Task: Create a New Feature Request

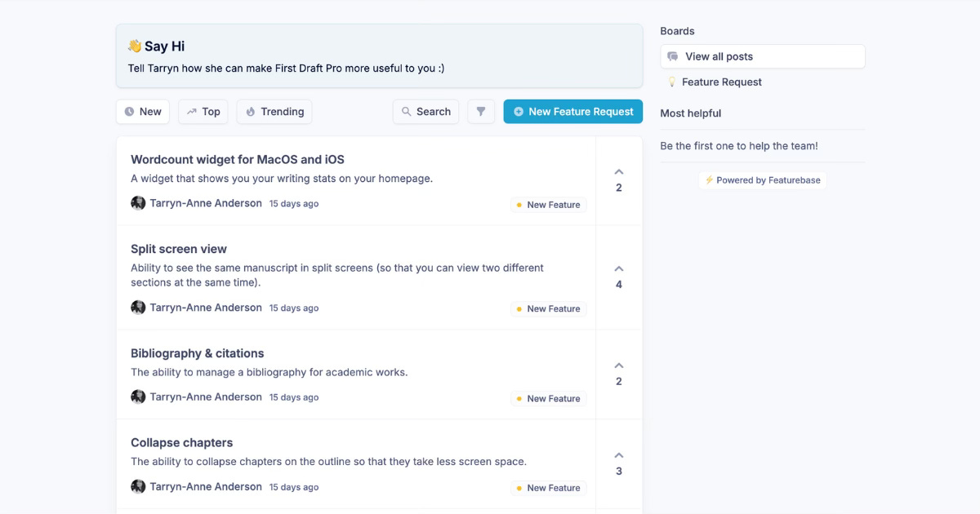Action: tap(573, 112)
